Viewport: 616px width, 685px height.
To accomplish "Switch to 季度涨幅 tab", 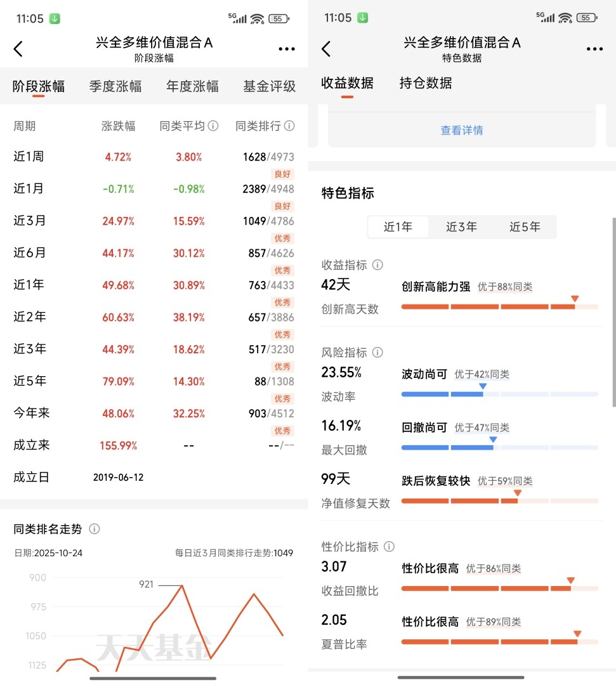I will pos(115,86).
